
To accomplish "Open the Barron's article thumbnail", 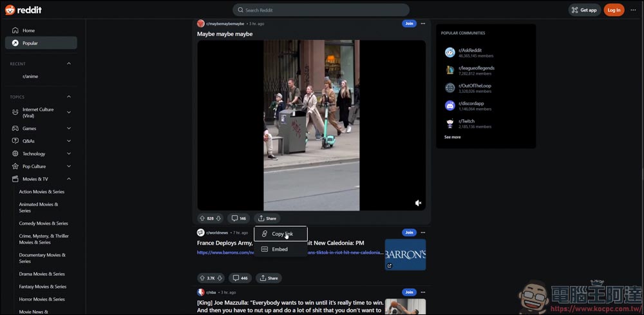I will tap(405, 254).
